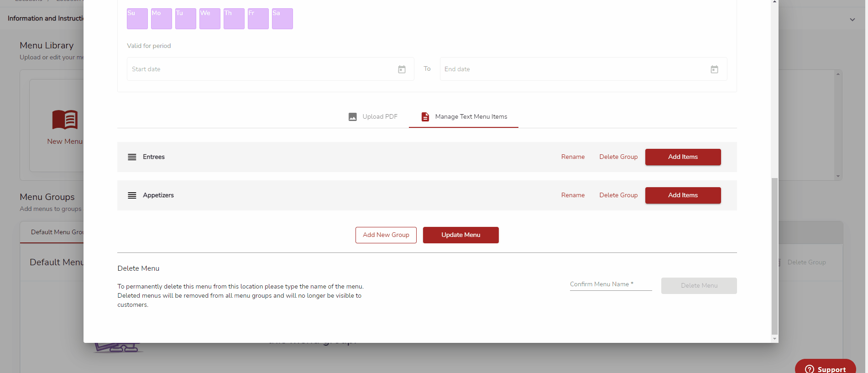Click the New Menu book icon

click(65, 120)
